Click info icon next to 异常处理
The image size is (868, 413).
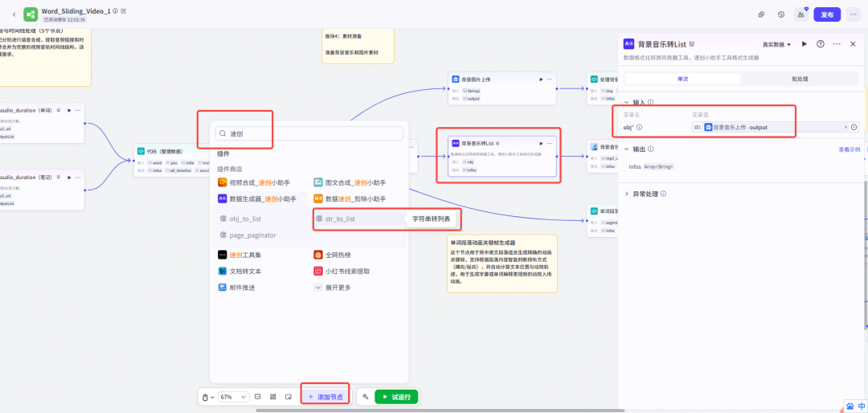pos(663,194)
